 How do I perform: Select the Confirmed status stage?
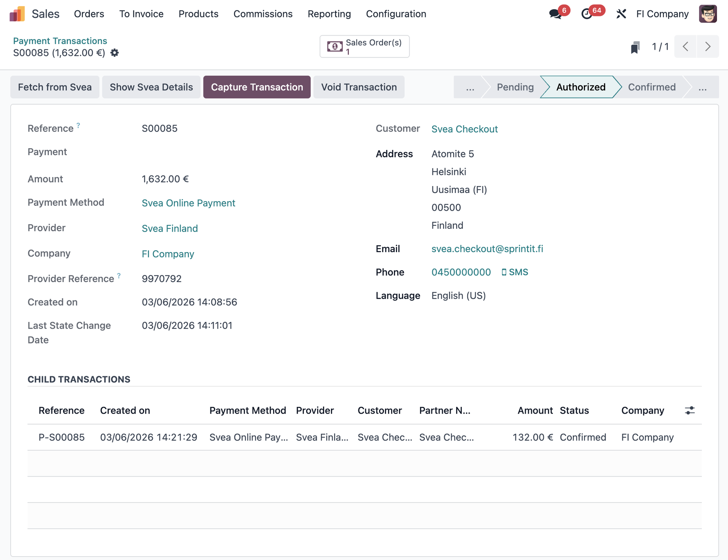pos(652,87)
